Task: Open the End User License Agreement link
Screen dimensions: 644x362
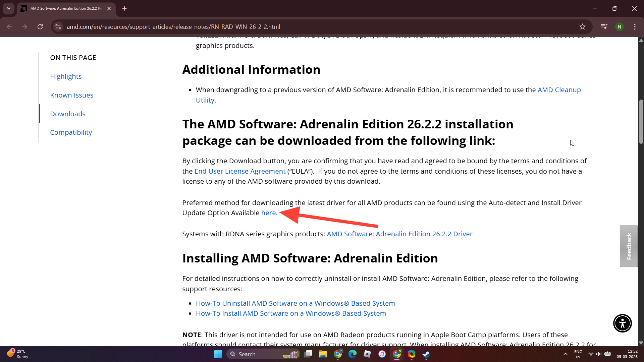Action: (240, 171)
